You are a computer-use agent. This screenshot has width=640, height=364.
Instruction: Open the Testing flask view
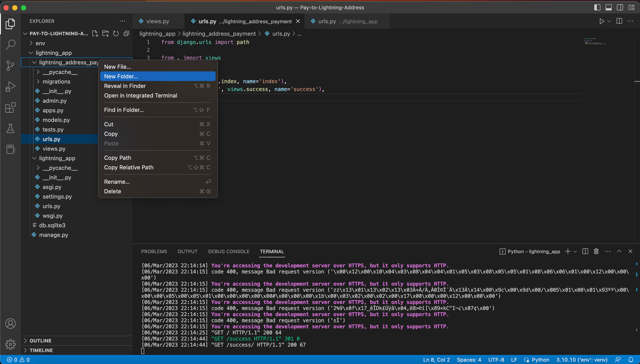pos(10,129)
